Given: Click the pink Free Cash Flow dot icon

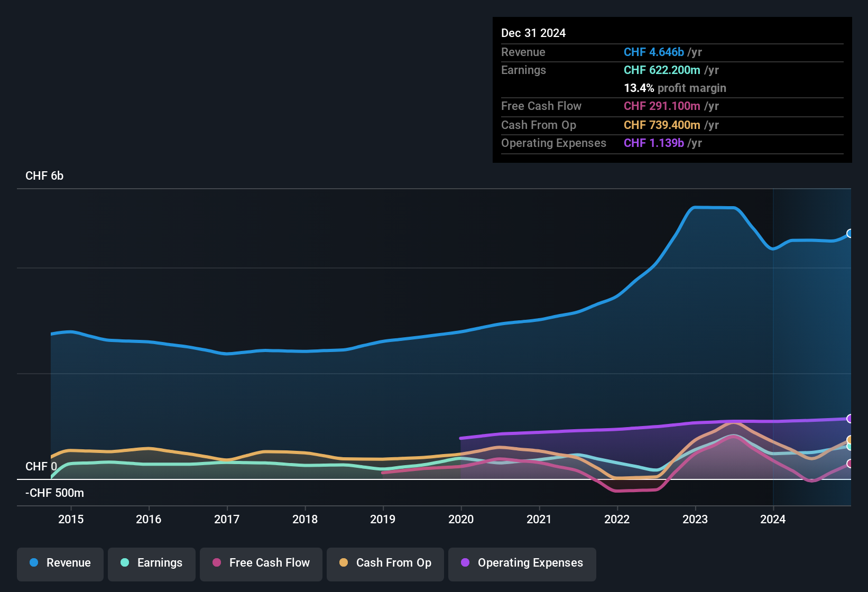Looking at the screenshot, I should (x=216, y=563).
